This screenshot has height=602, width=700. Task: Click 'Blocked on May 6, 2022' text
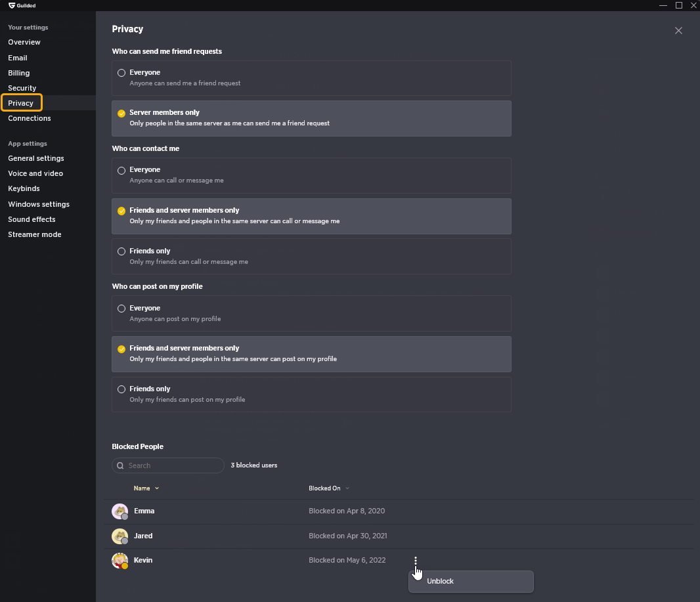point(347,560)
